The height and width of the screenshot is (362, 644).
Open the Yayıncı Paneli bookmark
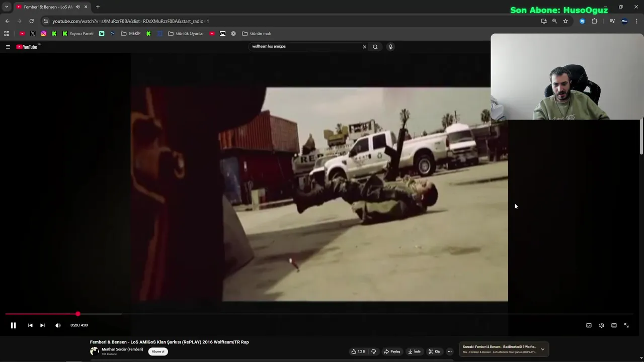(x=78, y=34)
